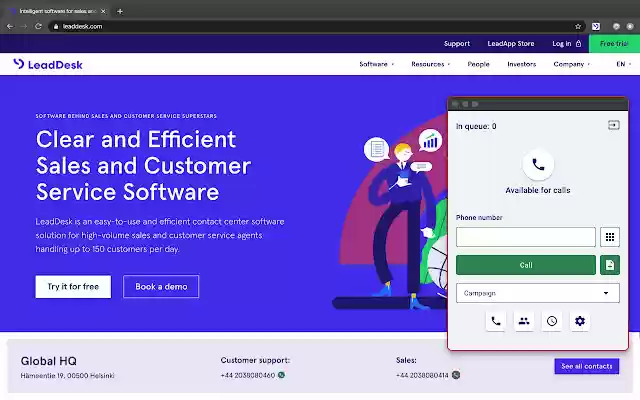Click call icon next to customer support number
This screenshot has height=400, width=640.
coord(281,375)
